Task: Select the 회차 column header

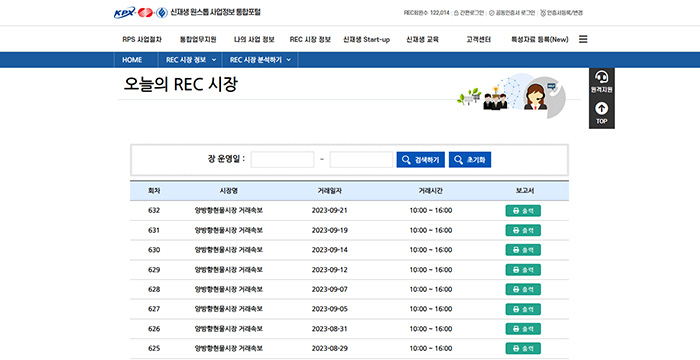Action: (154, 191)
